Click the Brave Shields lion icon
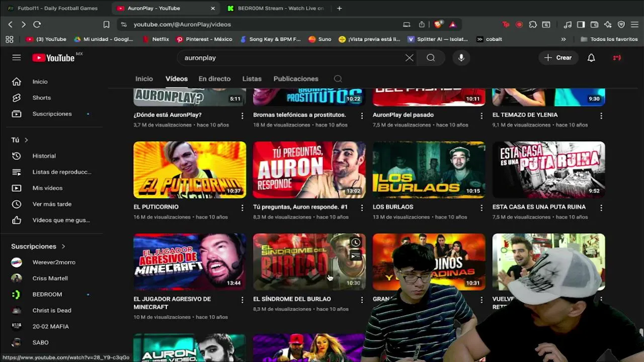The height and width of the screenshot is (362, 644). 439,24
